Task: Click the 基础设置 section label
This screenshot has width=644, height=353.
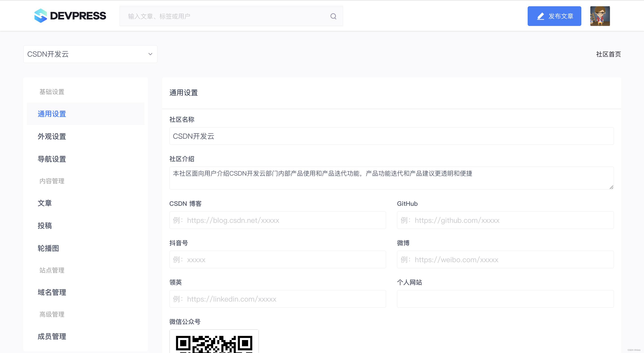Action: (x=52, y=92)
